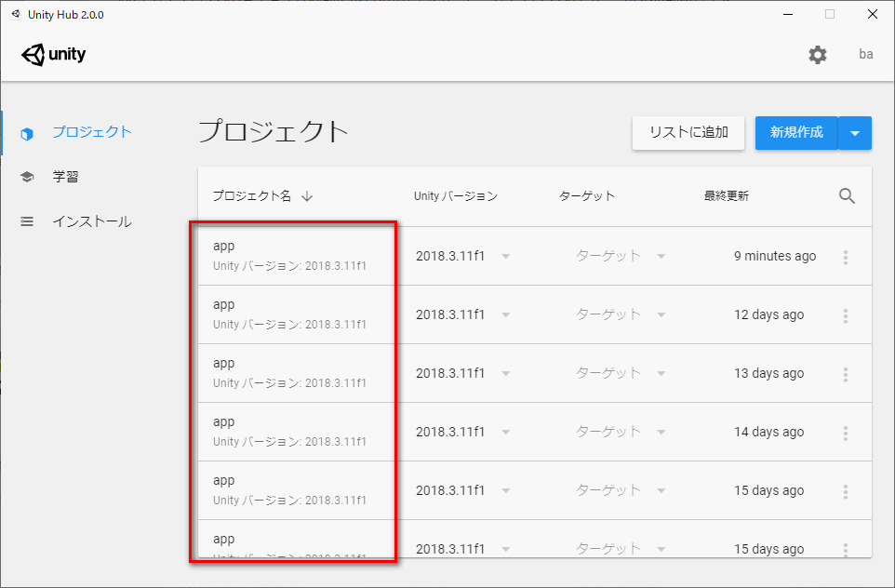Sort by プロジェクト名 column header

[252, 195]
